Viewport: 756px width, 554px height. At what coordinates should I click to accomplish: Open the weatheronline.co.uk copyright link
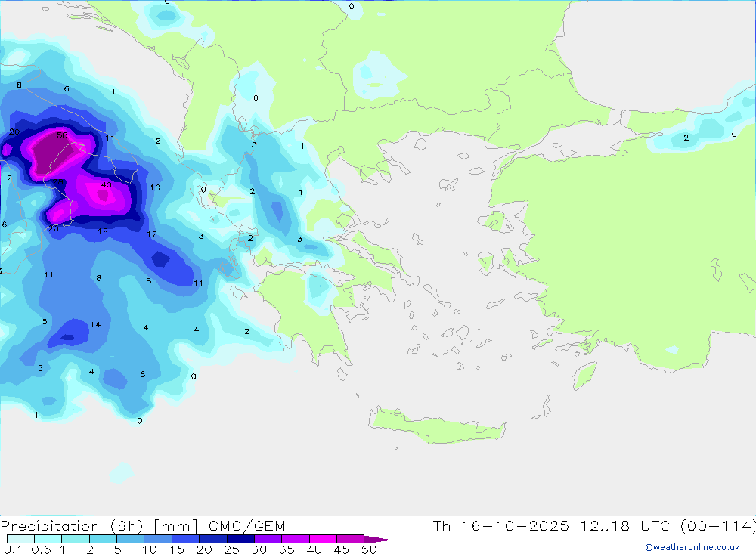[692, 547]
